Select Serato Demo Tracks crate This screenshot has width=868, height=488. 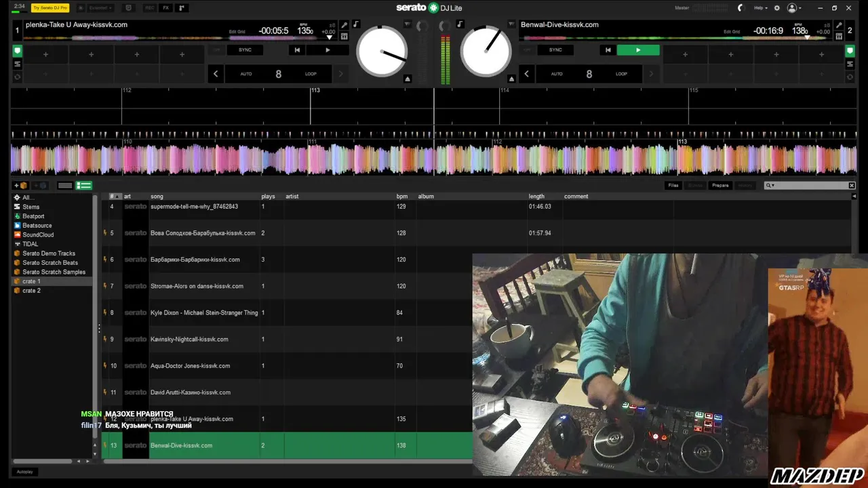point(49,253)
